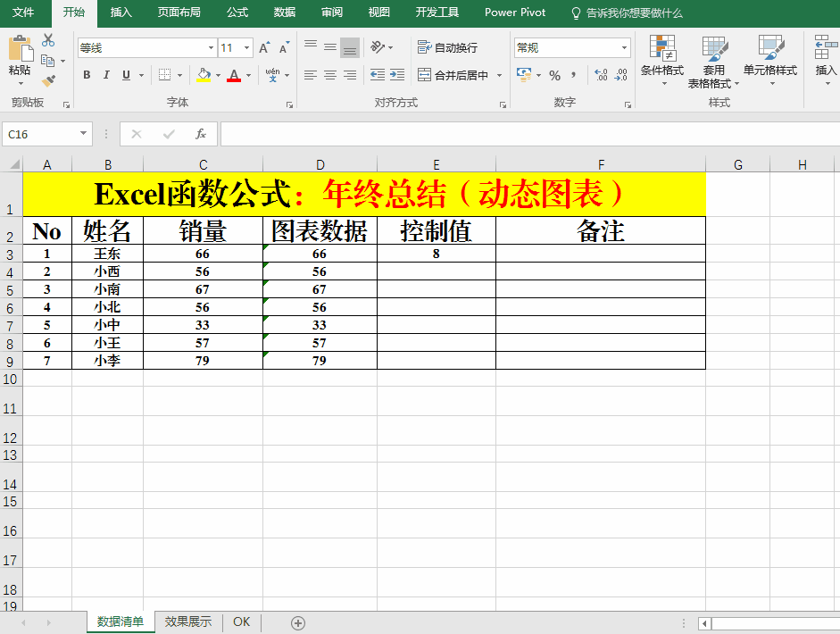
Task: Click the Increase Font Size icon
Action: point(264,48)
